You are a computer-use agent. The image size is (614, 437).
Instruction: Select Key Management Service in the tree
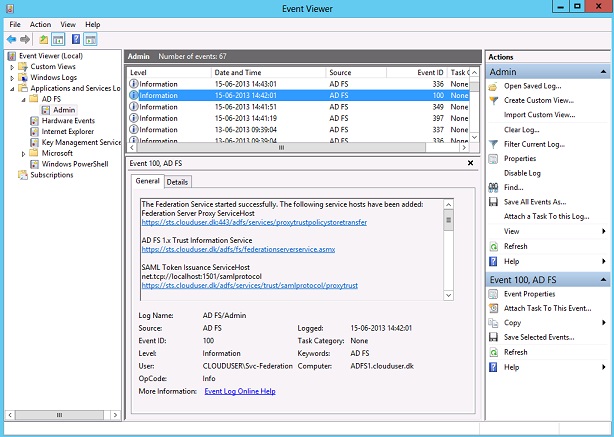(81, 143)
